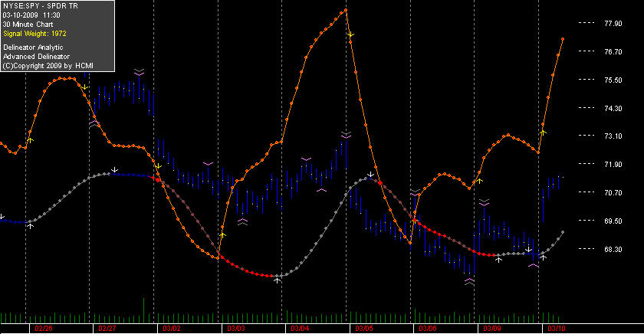Click the yellow up arrow at the 03/03 low
The height and width of the screenshot is (334, 644).
pos(222,235)
